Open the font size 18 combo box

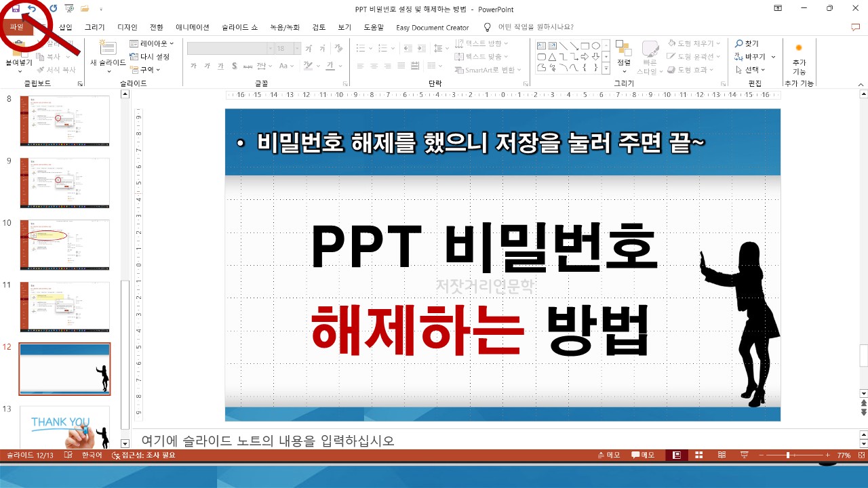click(288, 48)
